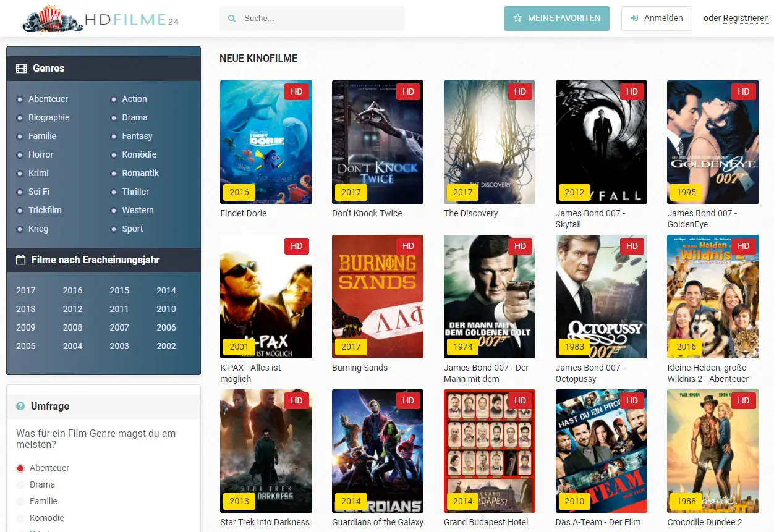This screenshot has height=532, width=774.
Task: Click the HDFilme24 site logo
Action: [101, 19]
